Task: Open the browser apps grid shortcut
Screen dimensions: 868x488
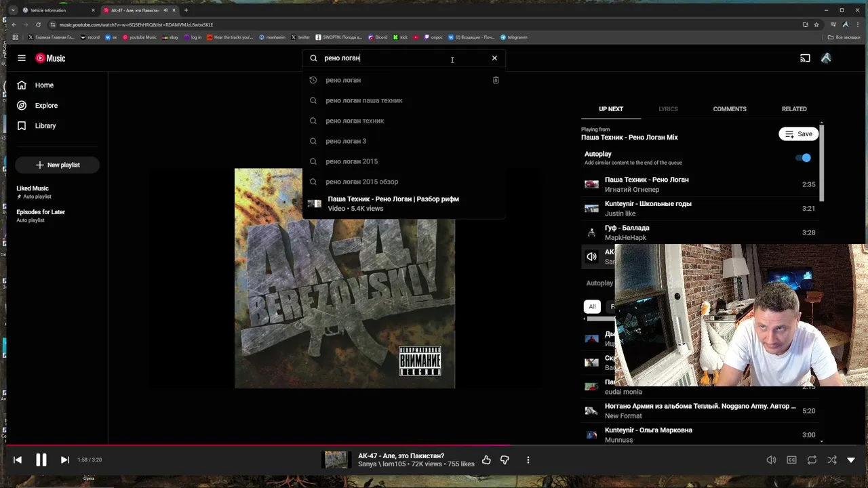Action: click(x=15, y=37)
